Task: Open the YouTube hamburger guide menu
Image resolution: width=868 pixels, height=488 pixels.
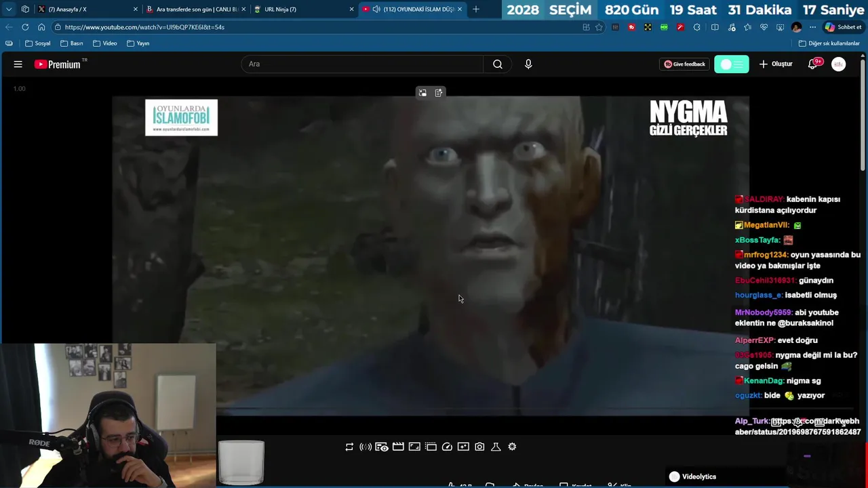Action: [x=18, y=64]
